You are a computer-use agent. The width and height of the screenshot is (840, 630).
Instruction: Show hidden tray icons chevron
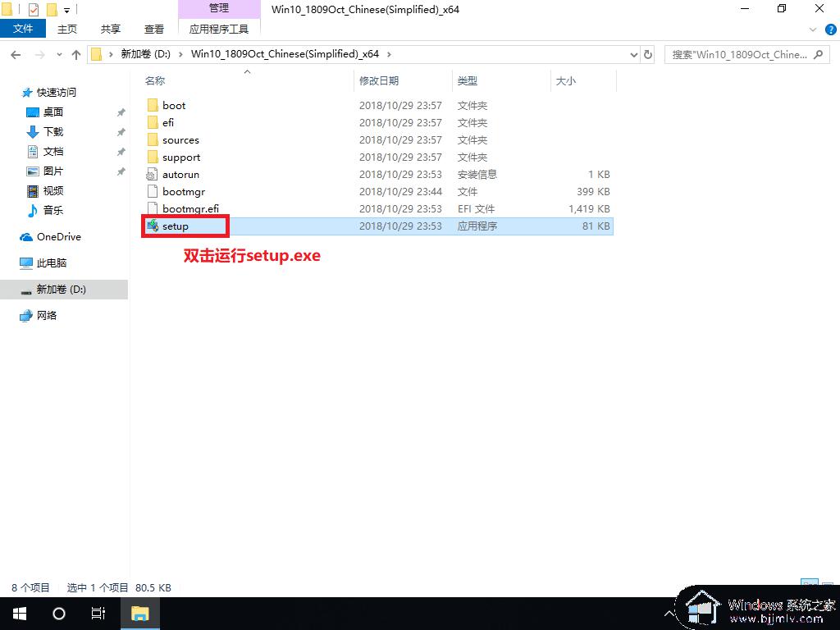pos(669,614)
